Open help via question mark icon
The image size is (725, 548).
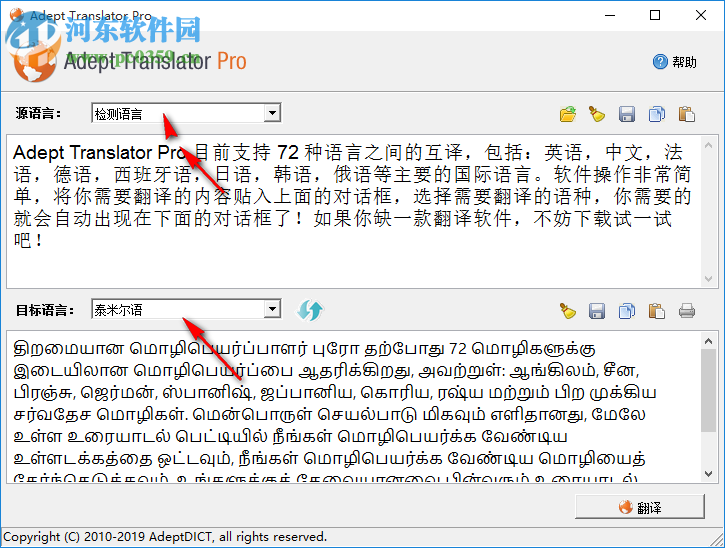(x=660, y=62)
